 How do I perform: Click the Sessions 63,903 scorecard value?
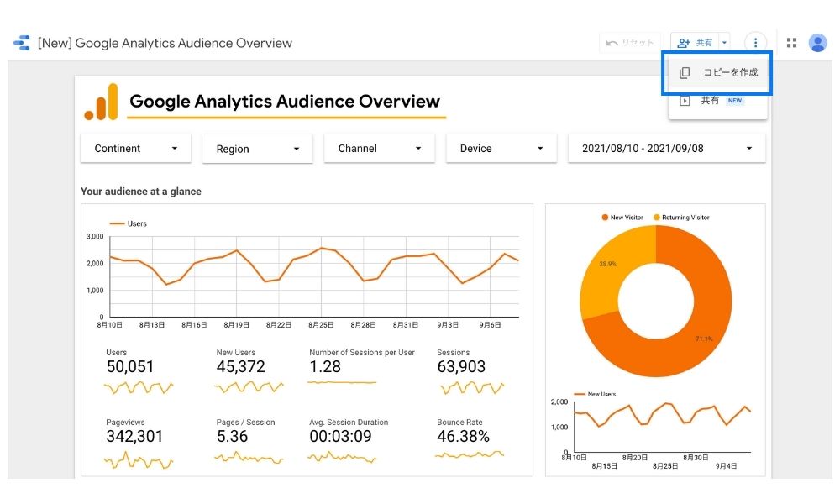tap(461, 367)
